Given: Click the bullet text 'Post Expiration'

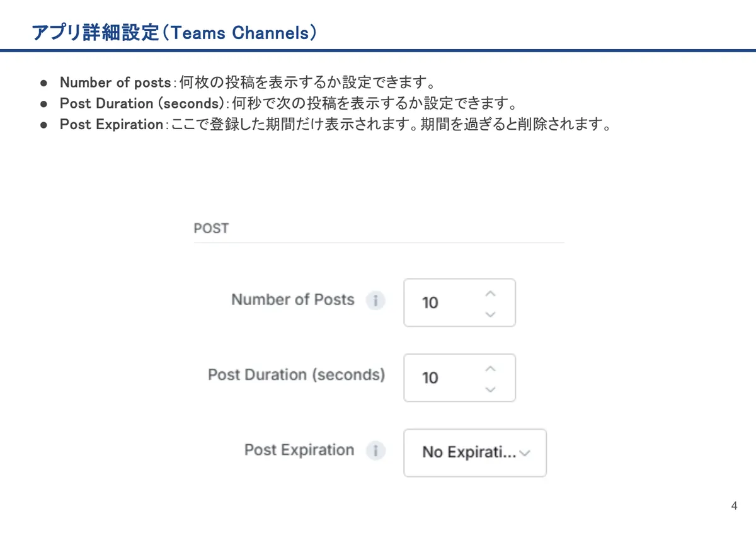Looking at the screenshot, I should (x=112, y=124).
